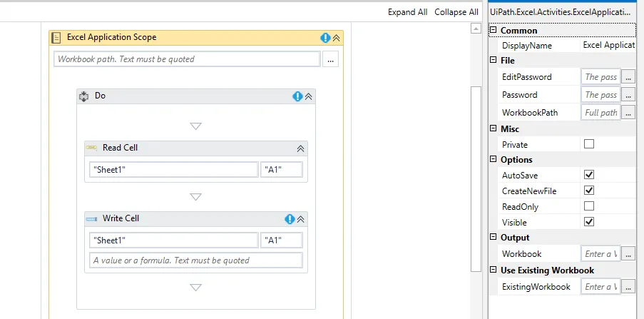Click the drop triangle above Read Cell
The height and width of the screenshot is (319, 644).
pyautogui.click(x=196, y=126)
